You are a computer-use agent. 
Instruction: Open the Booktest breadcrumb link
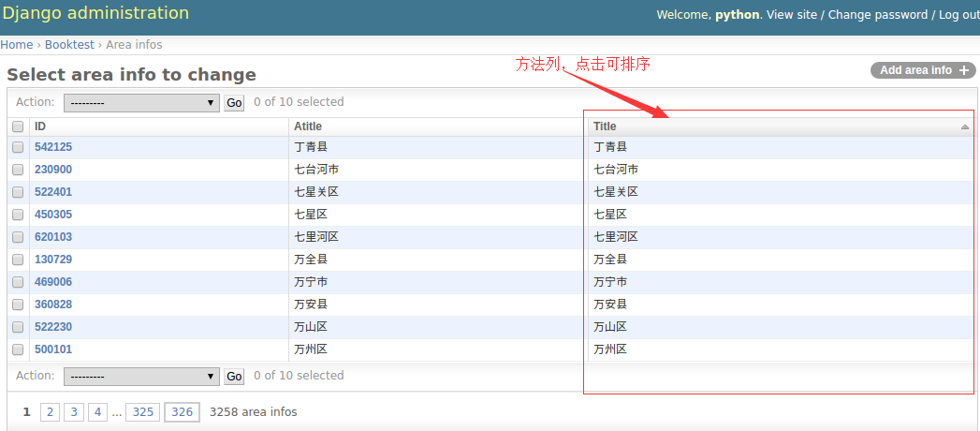click(x=69, y=45)
